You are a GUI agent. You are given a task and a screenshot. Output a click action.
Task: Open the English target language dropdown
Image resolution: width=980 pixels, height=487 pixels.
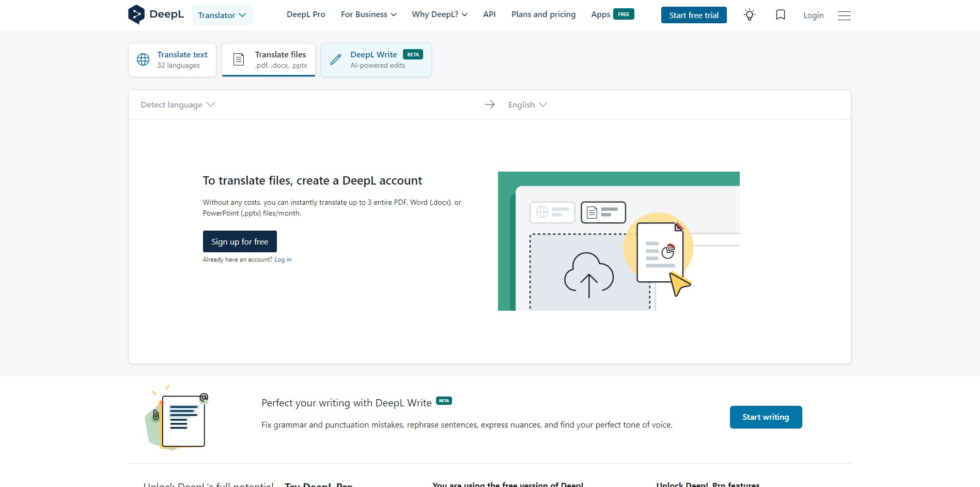click(x=527, y=104)
